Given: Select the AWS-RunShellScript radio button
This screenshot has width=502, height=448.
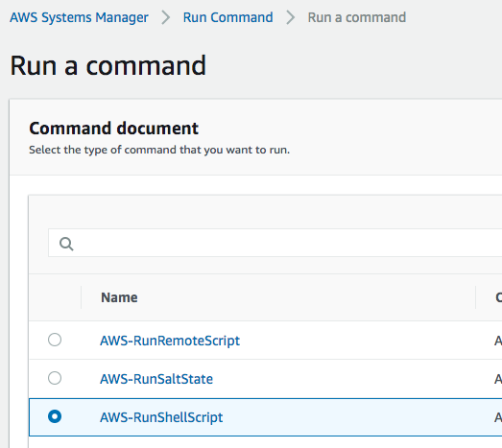Looking at the screenshot, I should coord(55,416).
